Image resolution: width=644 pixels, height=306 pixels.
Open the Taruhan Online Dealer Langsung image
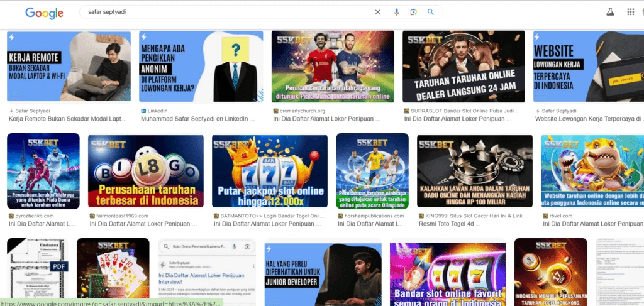click(464, 67)
